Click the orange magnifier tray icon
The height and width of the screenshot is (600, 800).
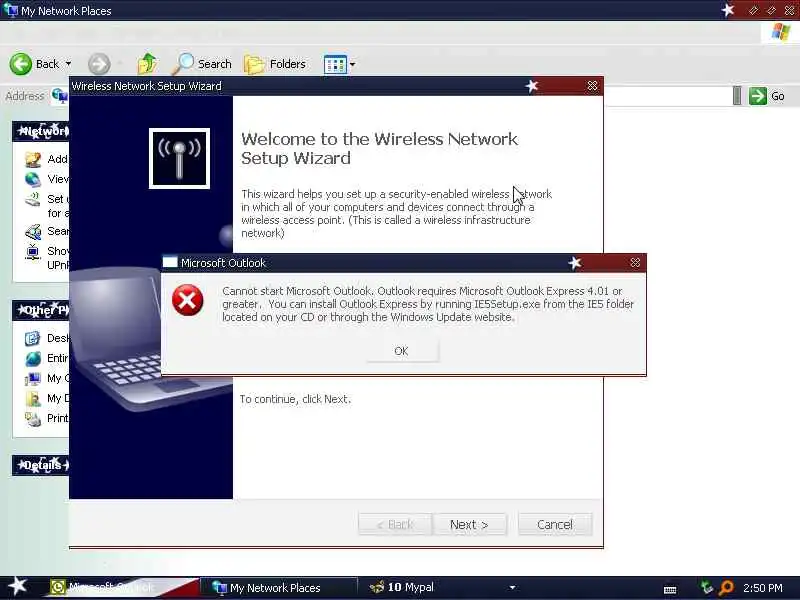click(x=726, y=588)
